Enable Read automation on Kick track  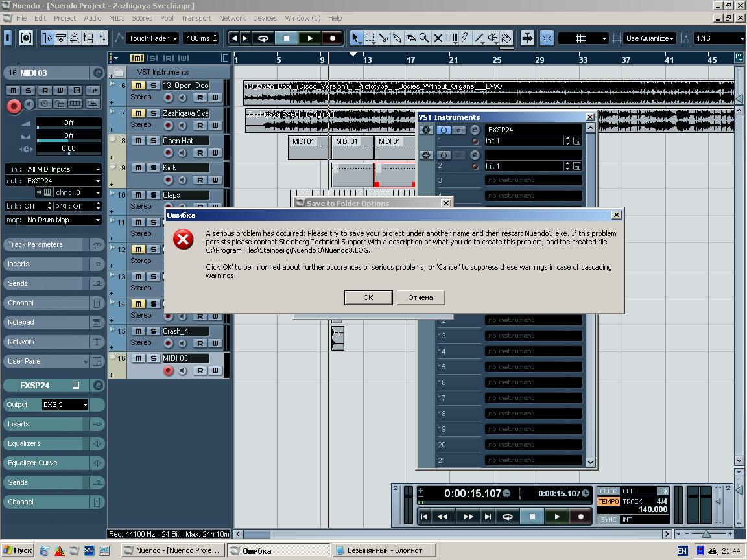[200, 180]
